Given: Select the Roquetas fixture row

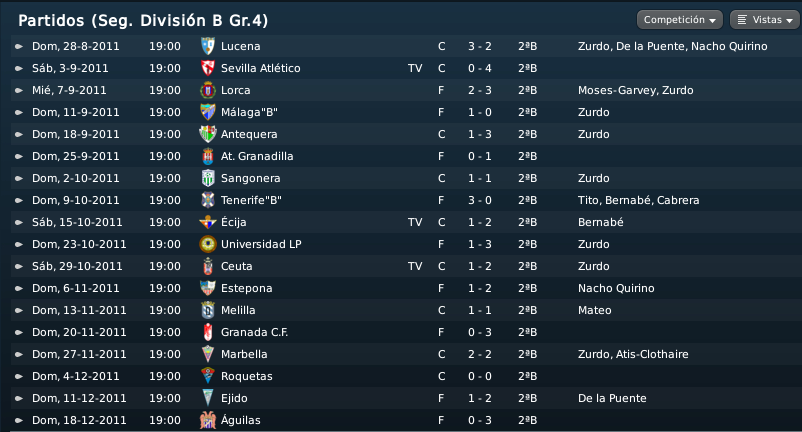Looking at the screenshot, I should 405,376.
